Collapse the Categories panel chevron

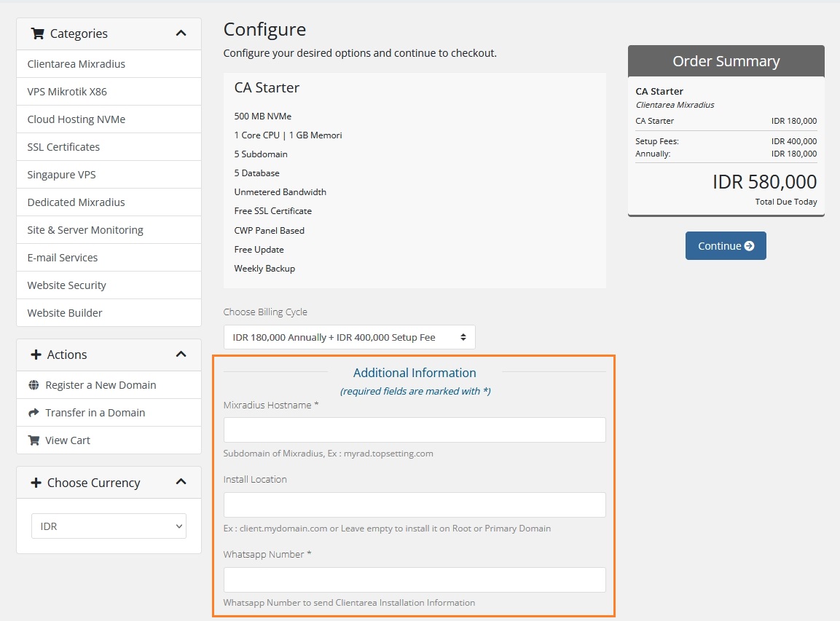[181, 33]
